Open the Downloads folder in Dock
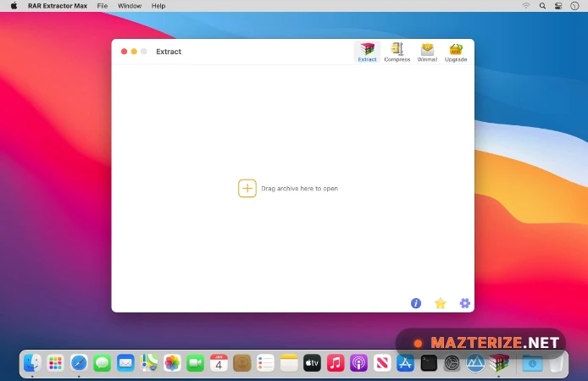 (x=532, y=363)
